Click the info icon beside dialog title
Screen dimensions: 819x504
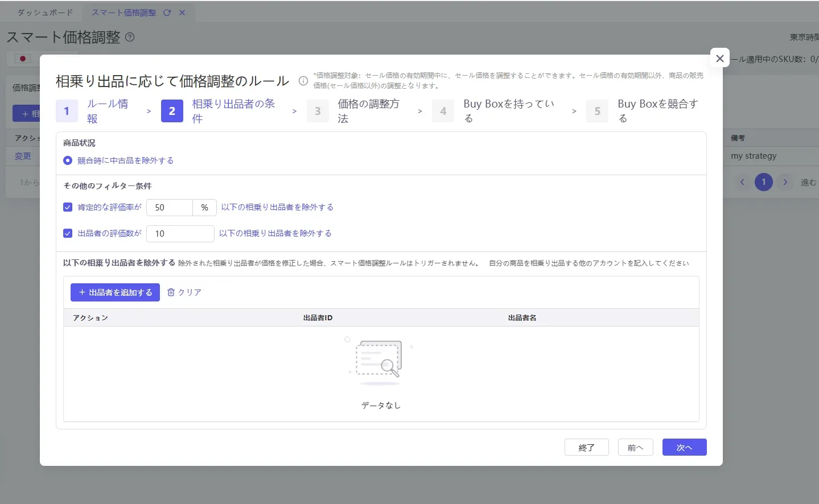(303, 81)
